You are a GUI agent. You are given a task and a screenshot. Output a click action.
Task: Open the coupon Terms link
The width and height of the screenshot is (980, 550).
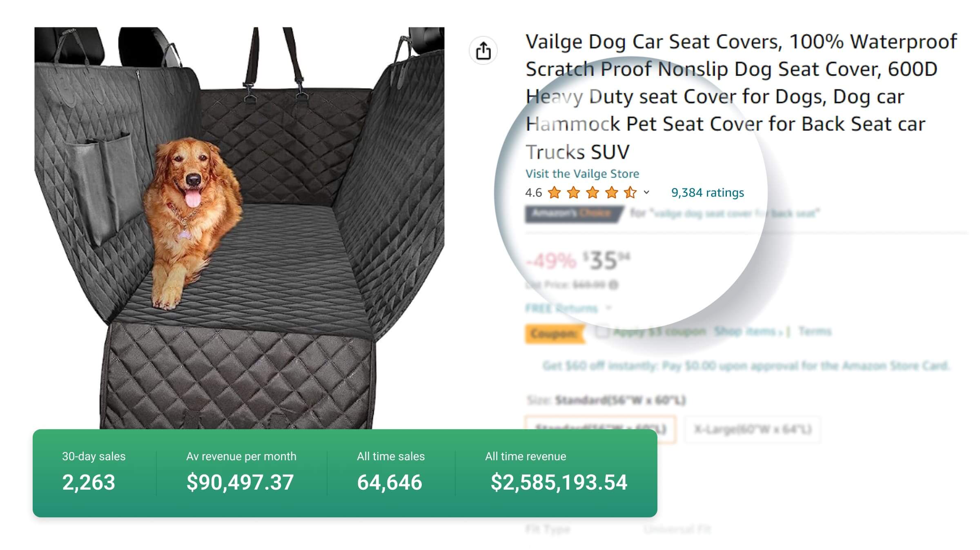click(815, 331)
